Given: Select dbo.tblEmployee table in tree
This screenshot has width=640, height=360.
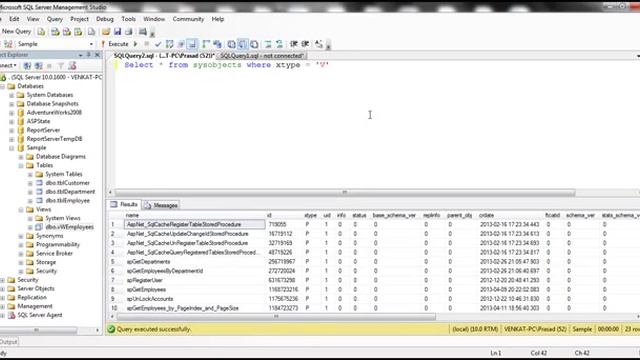Looking at the screenshot, I should click(x=67, y=201).
